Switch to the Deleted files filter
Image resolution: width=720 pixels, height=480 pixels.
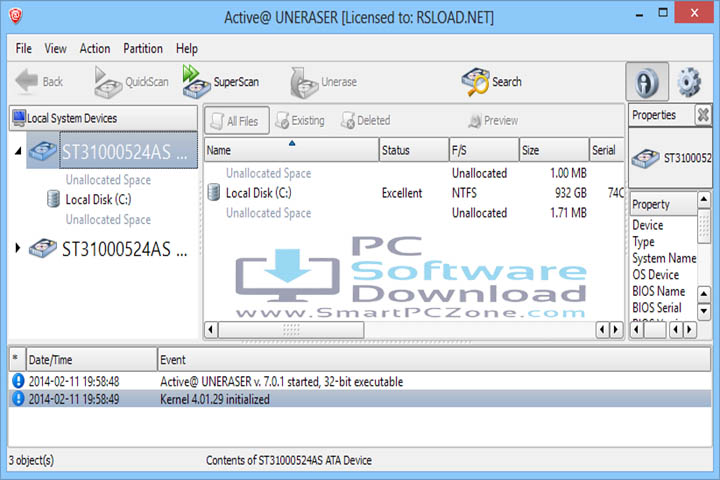(366, 121)
